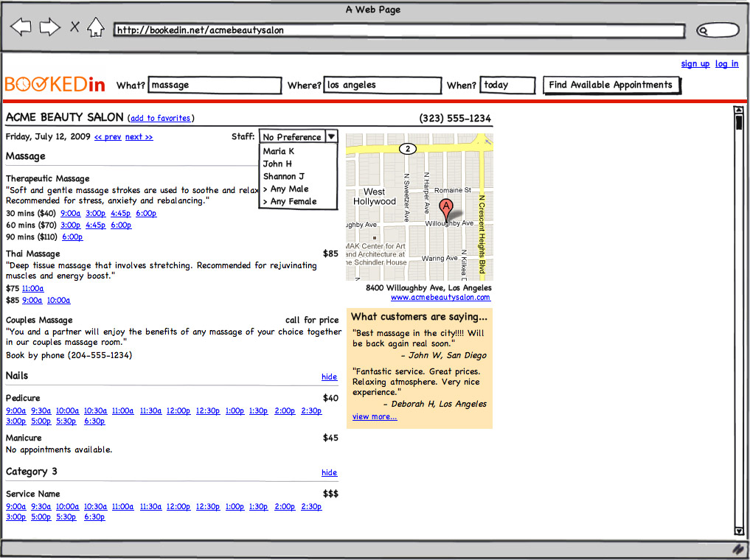This screenshot has height=560, width=750.
Task: Click the window resize grip icon
Action: 738,550
